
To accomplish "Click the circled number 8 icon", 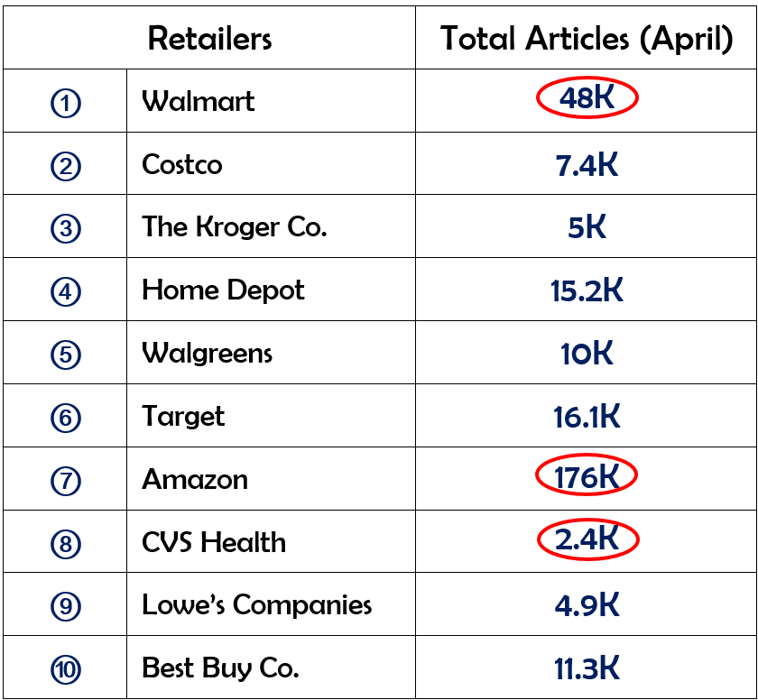I will [66, 544].
